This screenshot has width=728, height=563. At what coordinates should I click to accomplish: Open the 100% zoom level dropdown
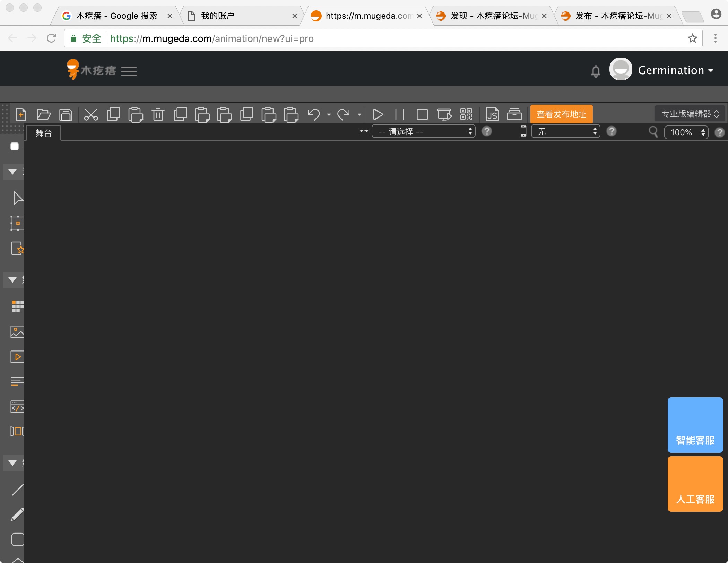point(686,132)
